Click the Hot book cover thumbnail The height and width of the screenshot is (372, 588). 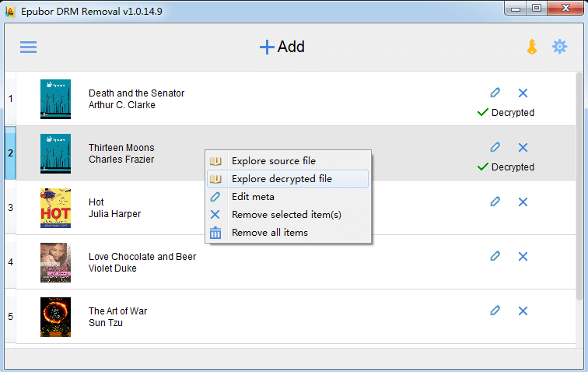pyautogui.click(x=55, y=208)
